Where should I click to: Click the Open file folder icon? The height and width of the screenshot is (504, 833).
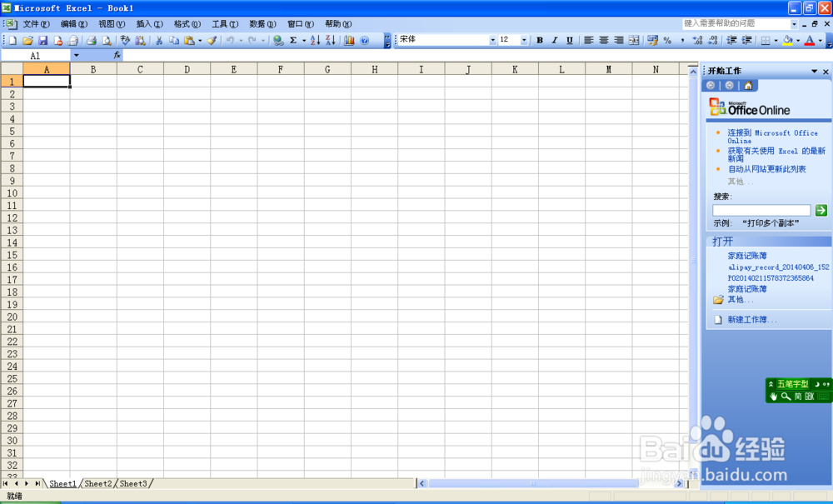click(x=27, y=40)
